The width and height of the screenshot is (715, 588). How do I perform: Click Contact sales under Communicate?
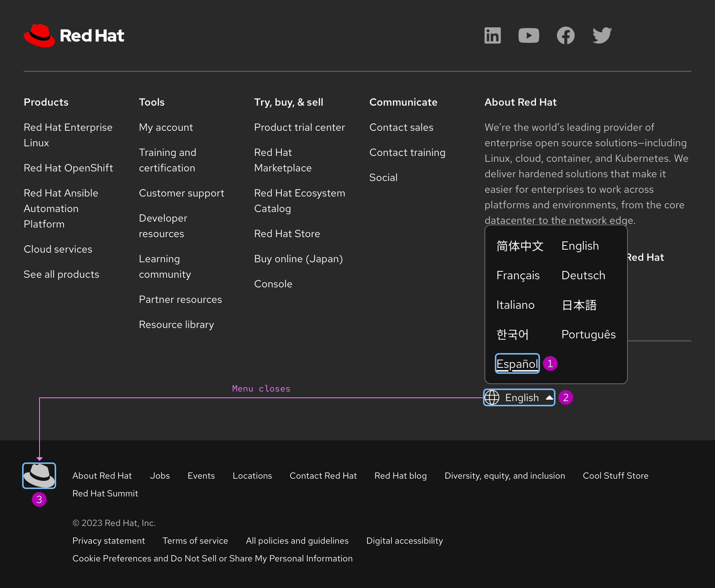[401, 127]
